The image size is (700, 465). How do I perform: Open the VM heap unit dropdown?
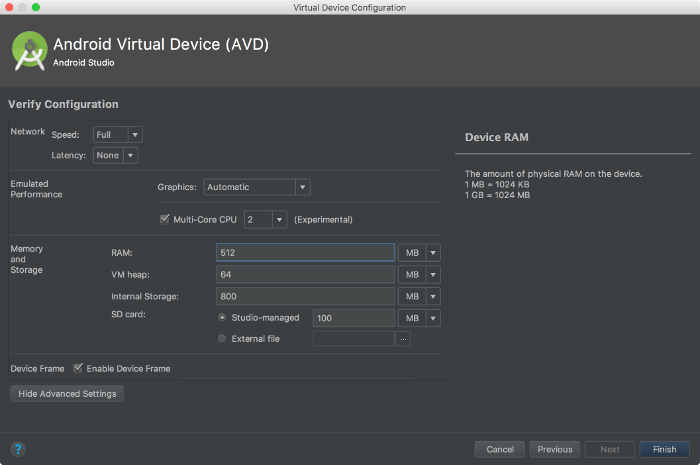420,274
